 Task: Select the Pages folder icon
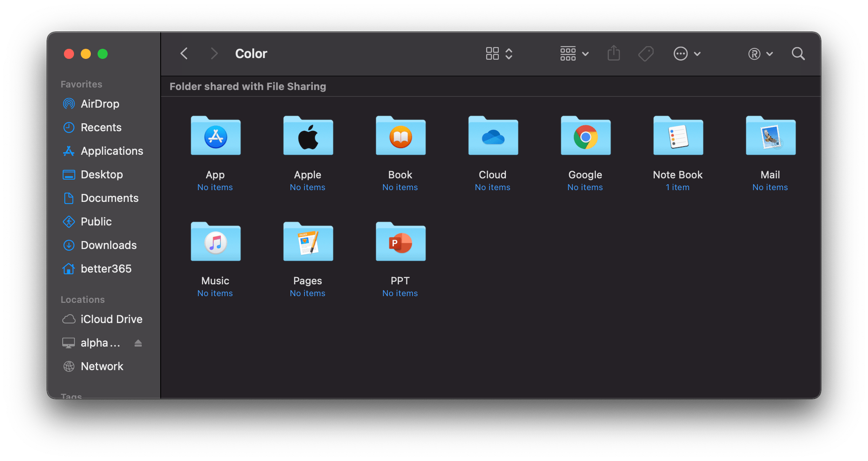click(x=308, y=241)
